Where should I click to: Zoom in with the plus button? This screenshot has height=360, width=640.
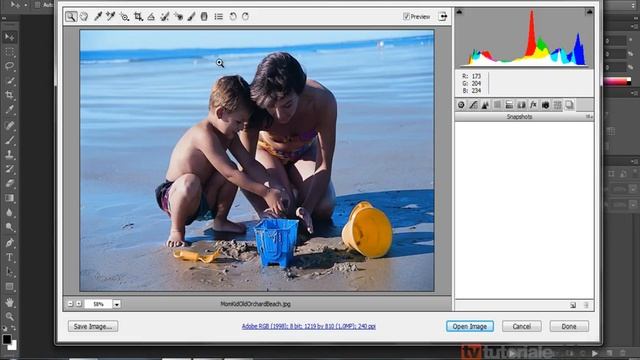point(79,304)
